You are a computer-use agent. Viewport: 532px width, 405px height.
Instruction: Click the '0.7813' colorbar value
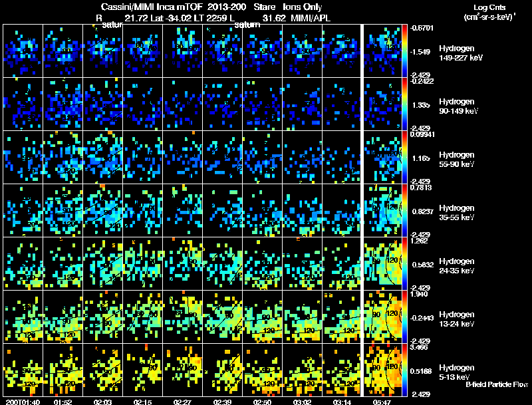(421, 188)
